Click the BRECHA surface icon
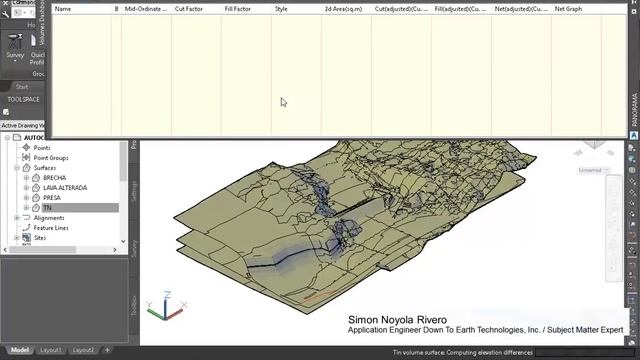The height and width of the screenshot is (360, 640). [x=36, y=178]
